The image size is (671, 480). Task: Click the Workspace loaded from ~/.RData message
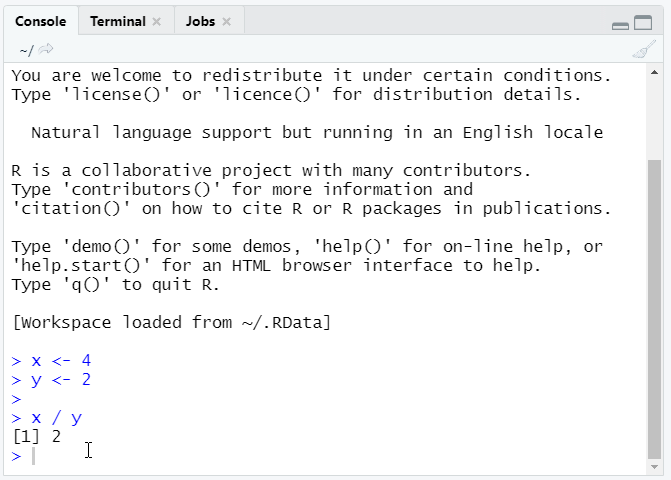pos(171,323)
